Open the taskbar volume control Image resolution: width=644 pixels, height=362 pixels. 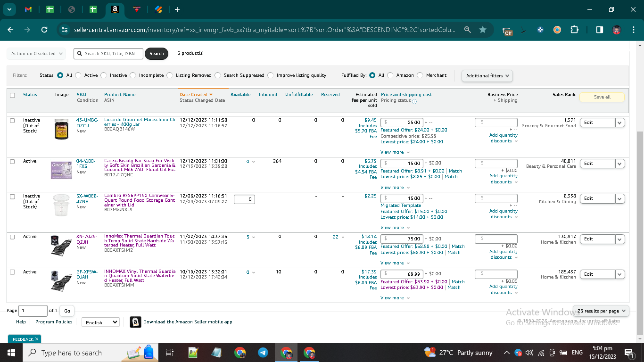coord(529,353)
